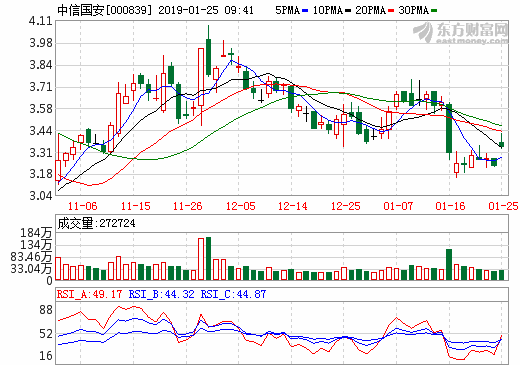Select the 01-16 date marker
The height and width of the screenshot is (365, 520).
click(x=450, y=206)
